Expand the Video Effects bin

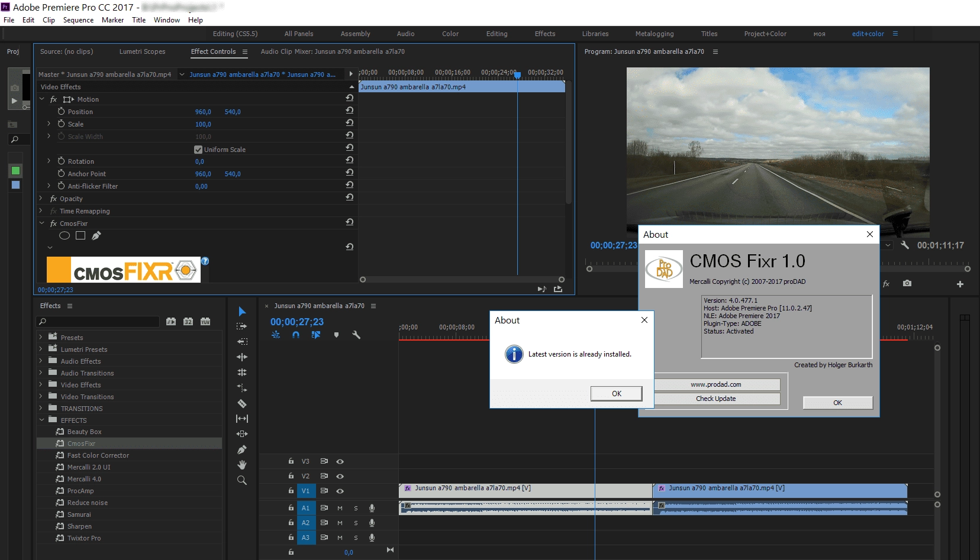pos(41,384)
